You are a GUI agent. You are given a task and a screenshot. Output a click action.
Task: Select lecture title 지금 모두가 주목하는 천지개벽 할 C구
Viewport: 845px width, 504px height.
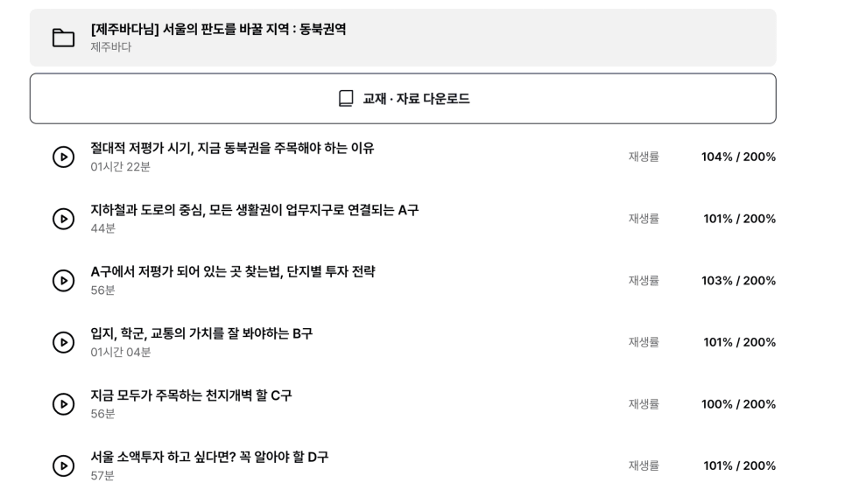point(191,395)
